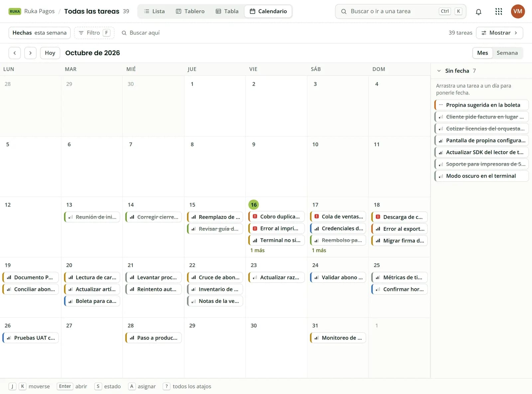
Task: Open Reunión de ini task on day 13
Action: (x=92, y=217)
